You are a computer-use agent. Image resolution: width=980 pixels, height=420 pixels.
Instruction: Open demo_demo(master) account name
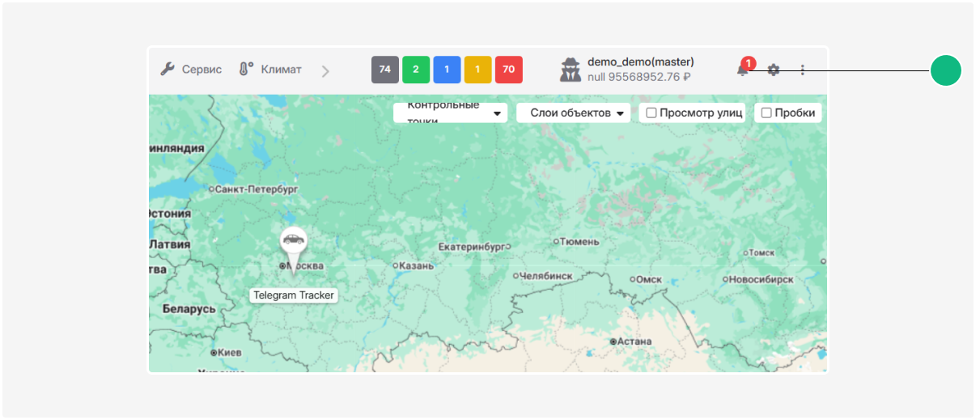(640, 62)
